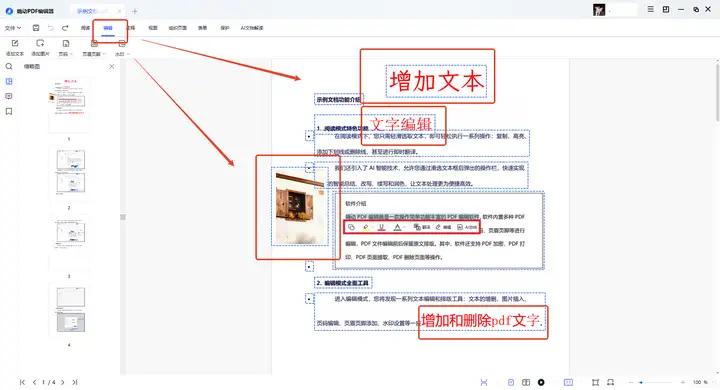Select page 2 thumbnail
The height and width of the screenshot is (390, 720).
[x=69, y=173]
